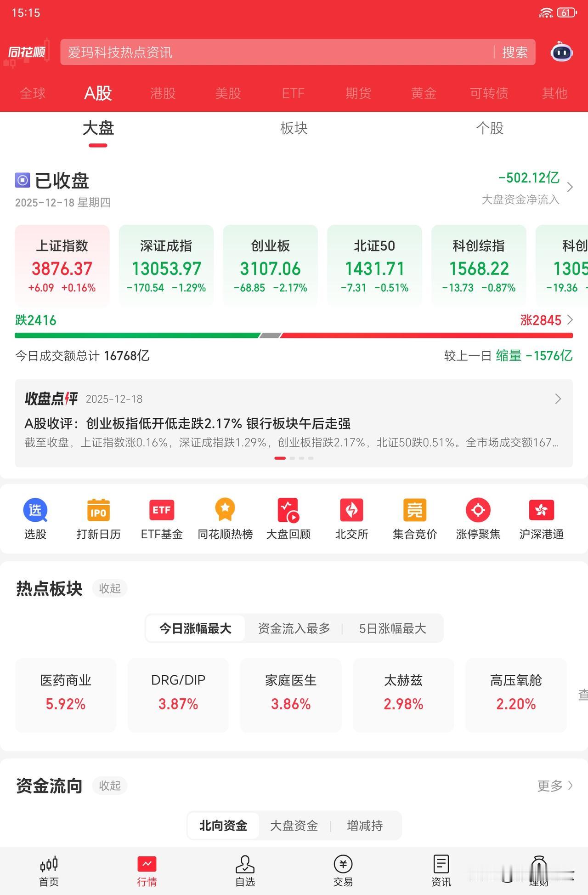Open the 医药商业 sector card
The height and width of the screenshot is (895, 588).
click(x=66, y=695)
